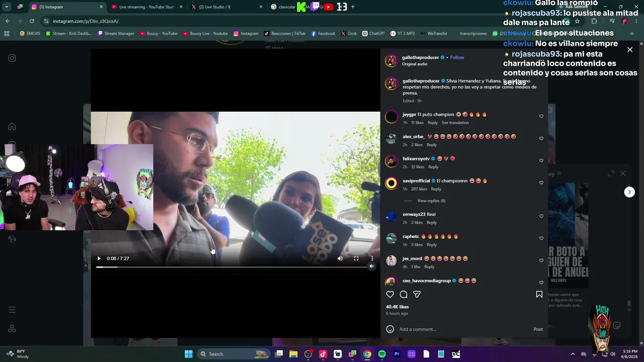The width and height of the screenshot is (644, 362).
Task: Open the weather widget showing 89°F Windy
Action: click(x=17, y=354)
